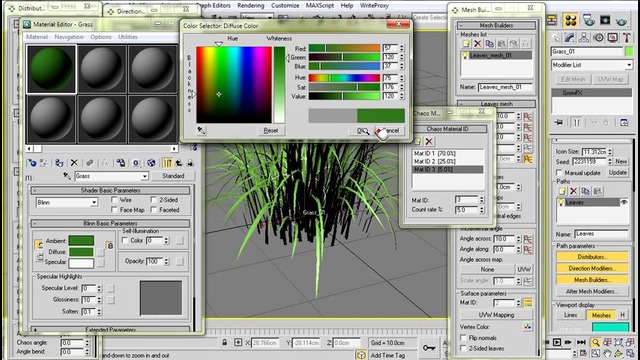Click Assign Material to Selection icon
This screenshot has height=360, width=640.
click(59, 163)
